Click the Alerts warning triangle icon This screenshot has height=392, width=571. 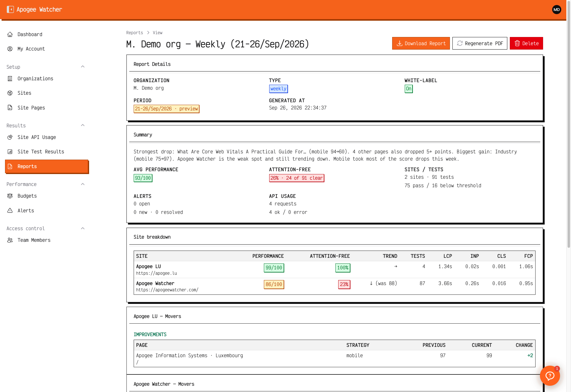click(10, 210)
